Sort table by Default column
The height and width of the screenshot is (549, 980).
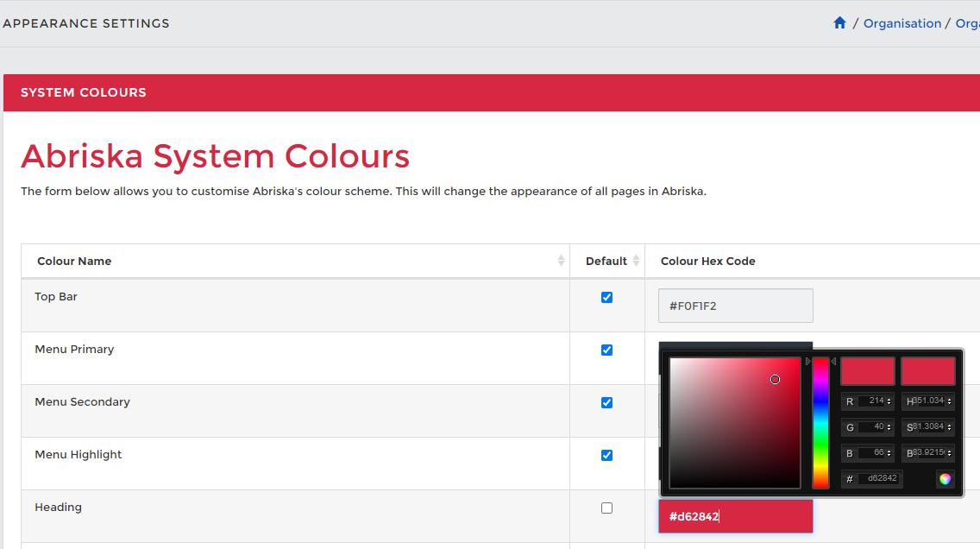tap(606, 261)
